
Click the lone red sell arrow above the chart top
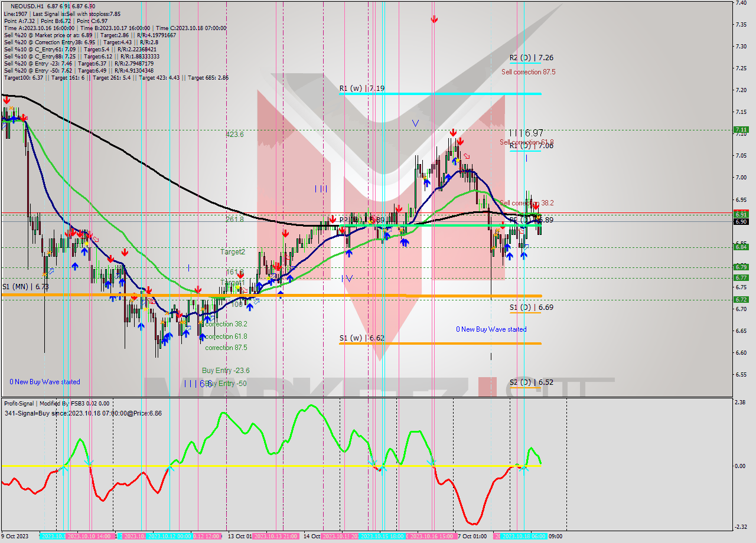[434, 19]
